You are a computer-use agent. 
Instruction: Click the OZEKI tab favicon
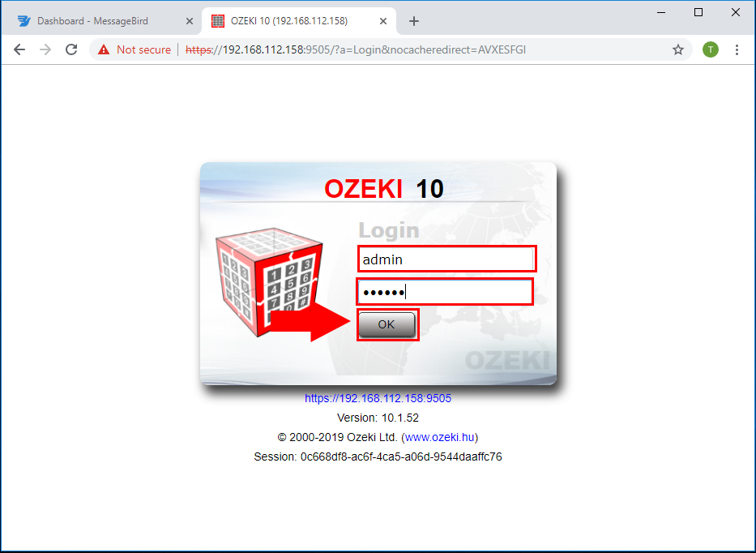(x=218, y=21)
